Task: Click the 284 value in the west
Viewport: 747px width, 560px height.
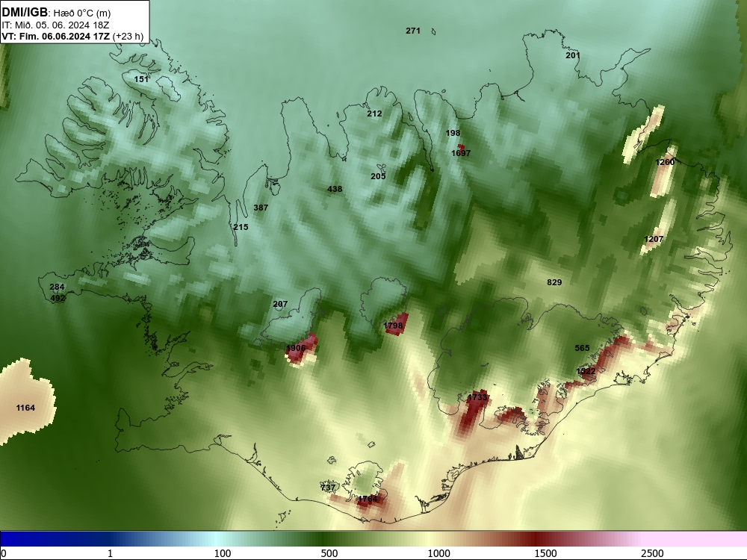Action: (x=58, y=287)
